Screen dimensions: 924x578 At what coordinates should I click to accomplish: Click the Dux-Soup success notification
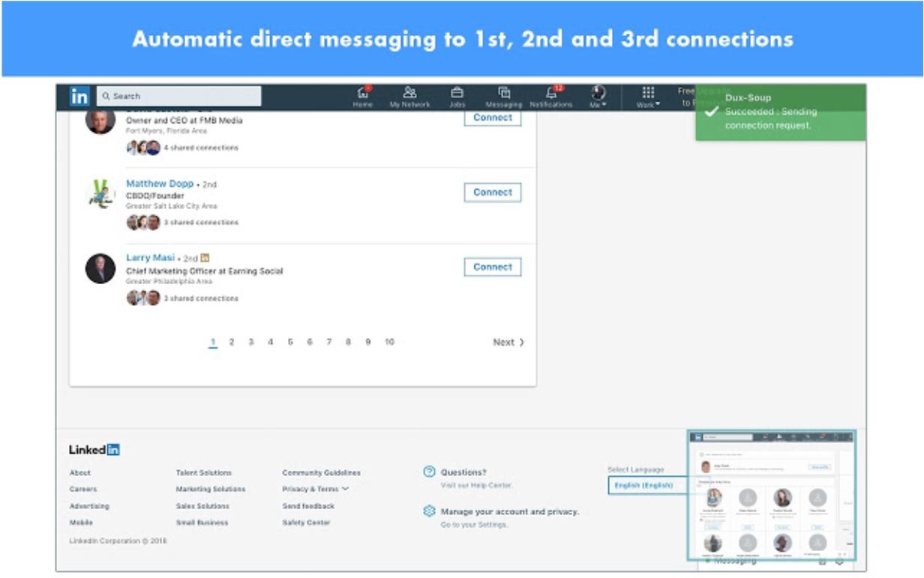point(781,112)
